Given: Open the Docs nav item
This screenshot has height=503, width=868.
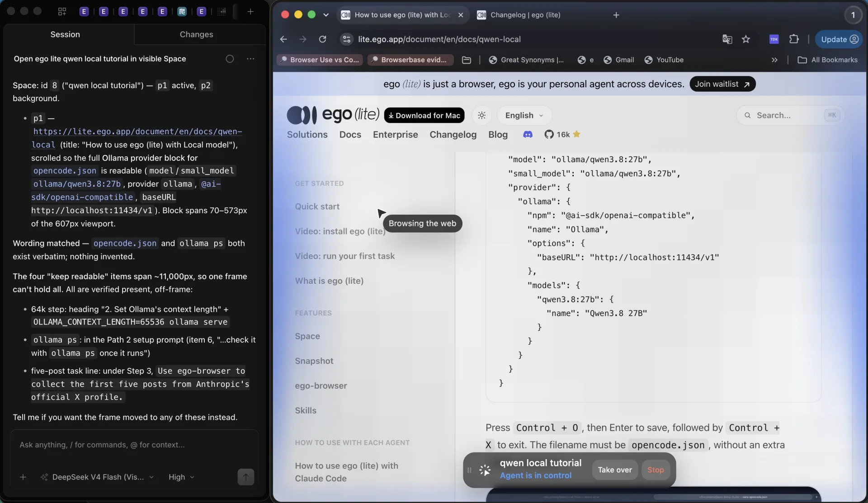Looking at the screenshot, I should [x=350, y=135].
